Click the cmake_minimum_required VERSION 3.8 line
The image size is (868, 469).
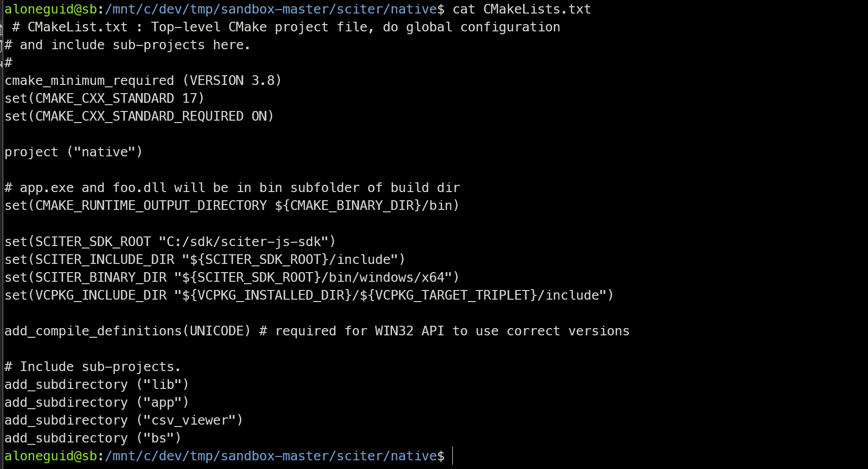pyautogui.click(x=143, y=81)
